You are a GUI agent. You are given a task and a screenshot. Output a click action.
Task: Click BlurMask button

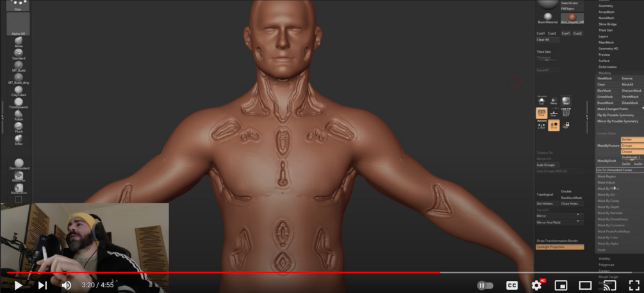pyautogui.click(x=608, y=90)
